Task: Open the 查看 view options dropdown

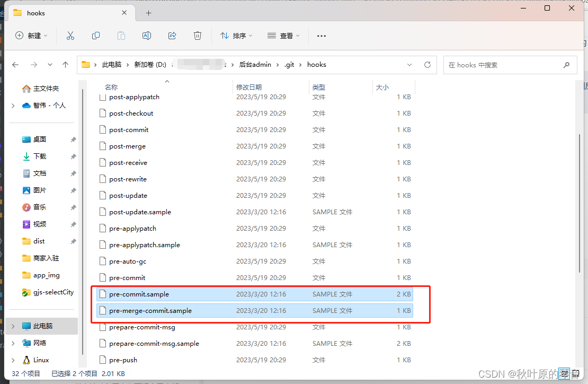Action: [x=284, y=36]
